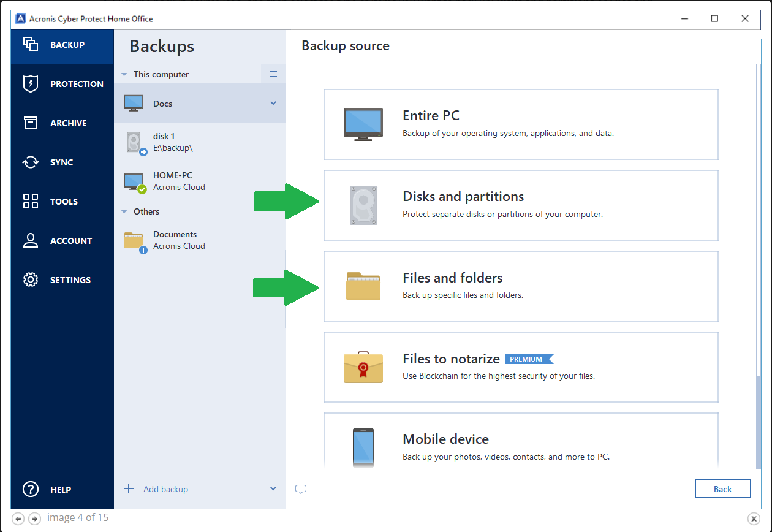Expand the Docs backup chevron
This screenshot has height=532, width=772.
(x=273, y=103)
